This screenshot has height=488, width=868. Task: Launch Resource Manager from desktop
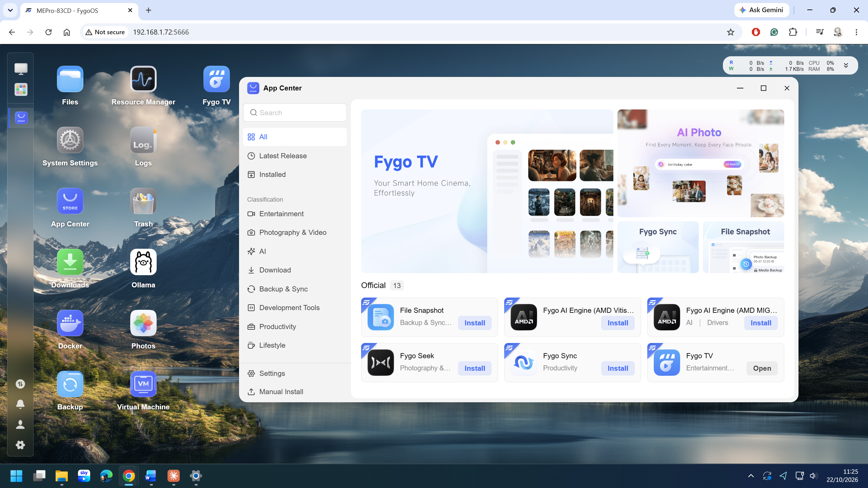click(143, 79)
